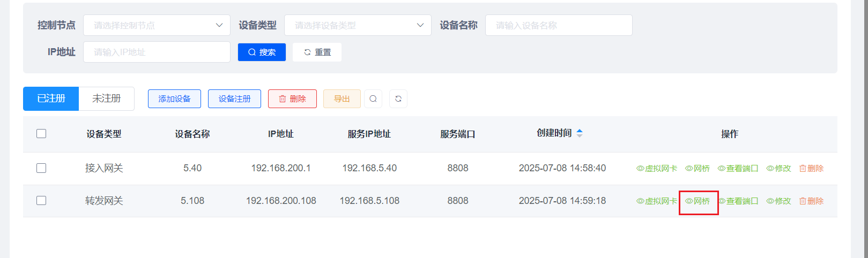Click the search magnifier icon button beside 导出
Screen dimensions: 868x258
373,98
